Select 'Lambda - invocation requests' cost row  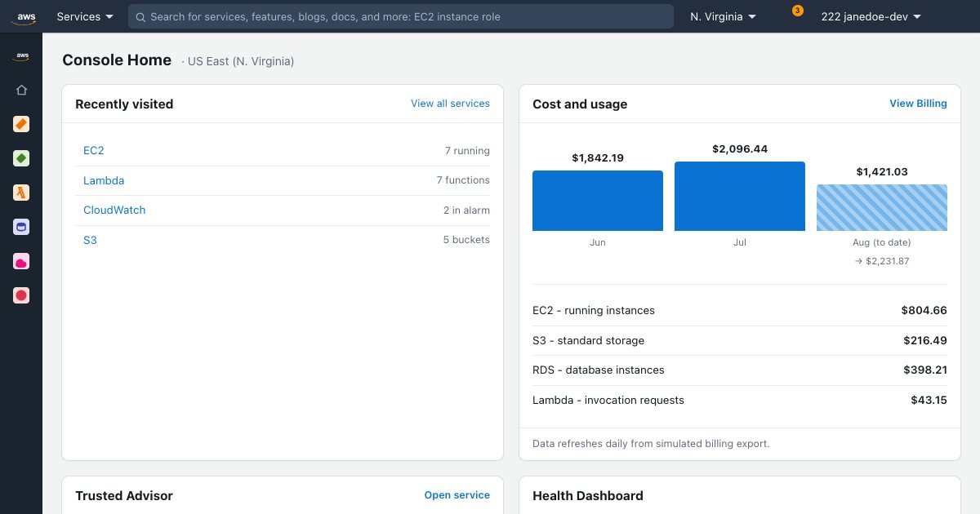[x=740, y=400]
